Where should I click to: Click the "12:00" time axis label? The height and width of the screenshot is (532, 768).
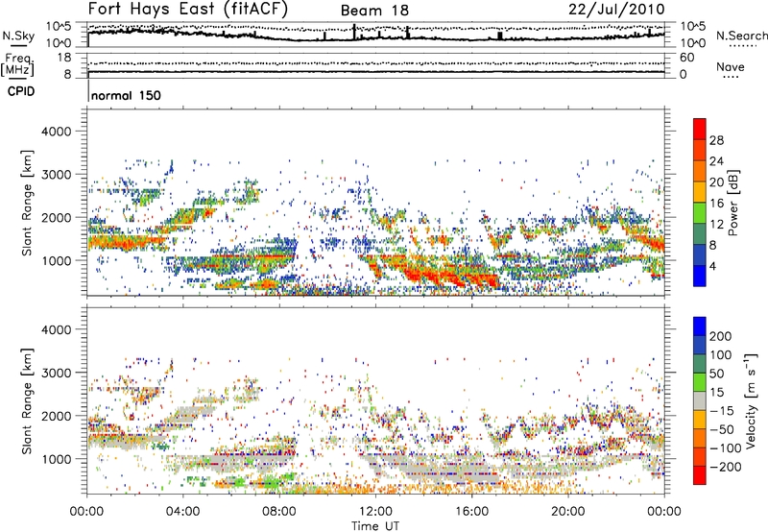click(375, 512)
